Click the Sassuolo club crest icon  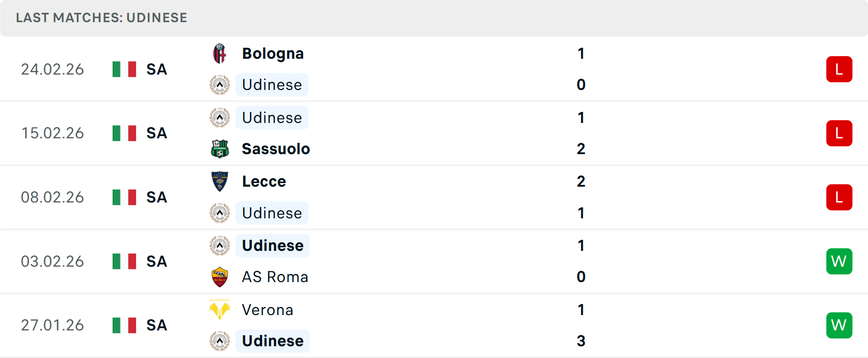click(220, 149)
